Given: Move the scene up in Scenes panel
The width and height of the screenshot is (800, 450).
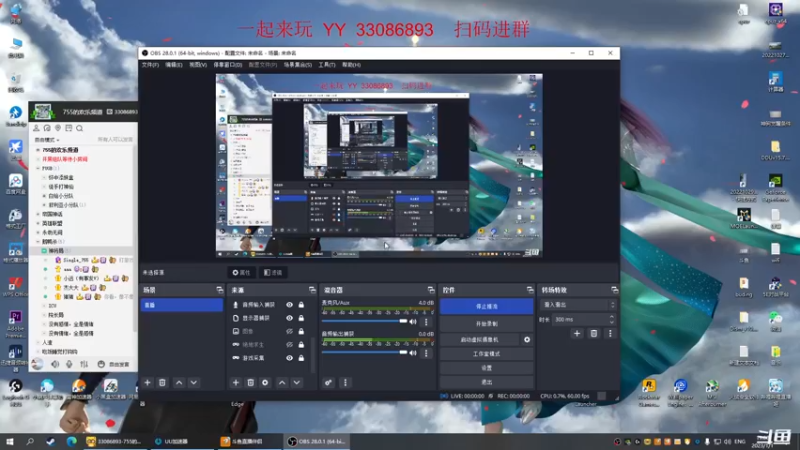Looking at the screenshot, I should [179, 383].
